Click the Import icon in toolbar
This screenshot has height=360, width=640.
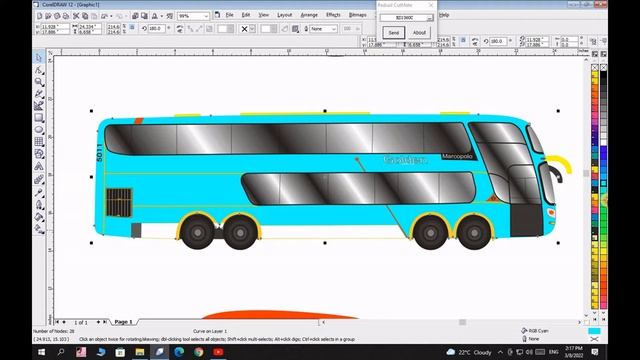[x=135, y=16]
